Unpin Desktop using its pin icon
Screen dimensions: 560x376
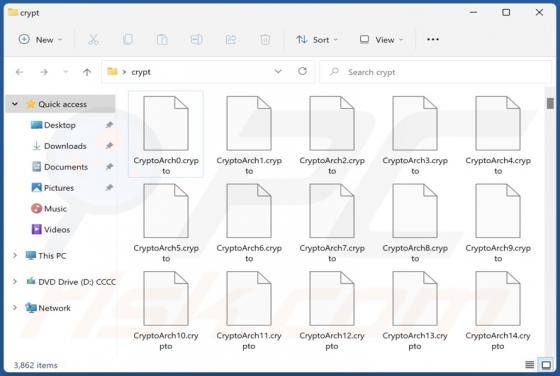[109, 125]
